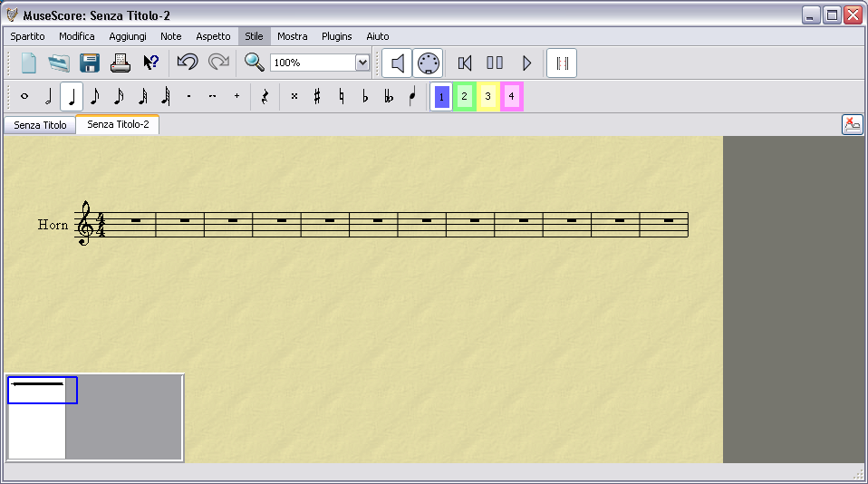The height and width of the screenshot is (484, 868).
Task: Open the Spartito menu
Action: coord(28,36)
